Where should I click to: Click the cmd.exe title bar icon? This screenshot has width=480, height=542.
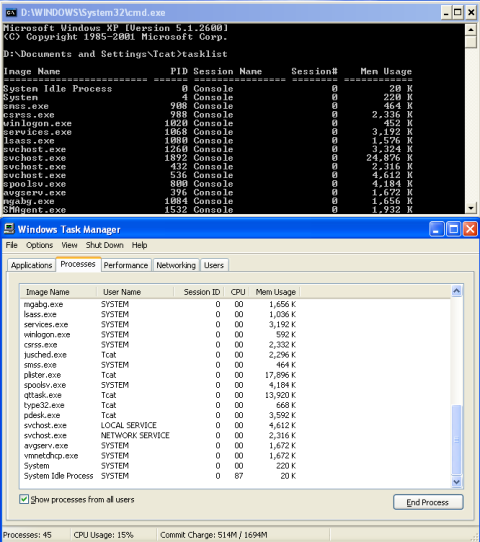coord(11,13)
